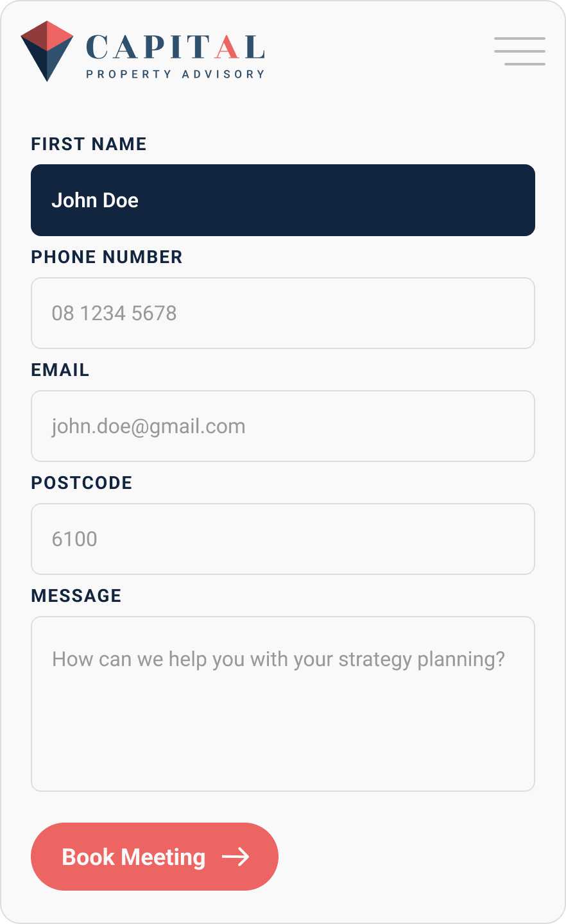566x924 pixels.
Task: Click the FIRST NAME field label
Action: pyautogui.click(x=89, y=144)
